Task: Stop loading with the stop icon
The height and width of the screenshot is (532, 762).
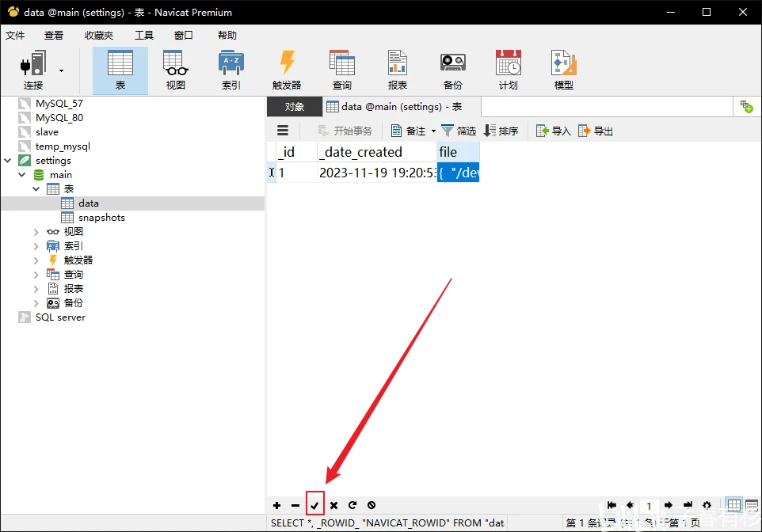Action: [x=371, y=505]
